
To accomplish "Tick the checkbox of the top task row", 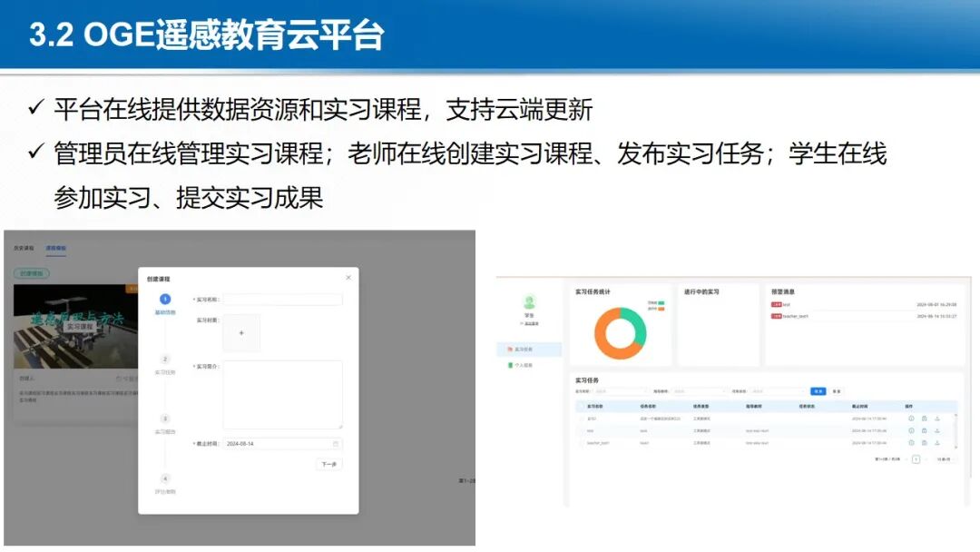I will pos(581,419).
